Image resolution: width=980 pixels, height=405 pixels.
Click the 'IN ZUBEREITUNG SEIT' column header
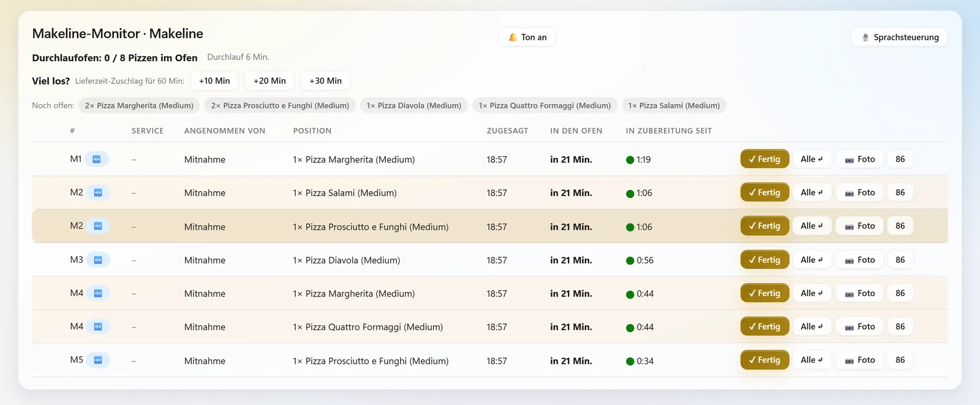[x=669, y=131]
